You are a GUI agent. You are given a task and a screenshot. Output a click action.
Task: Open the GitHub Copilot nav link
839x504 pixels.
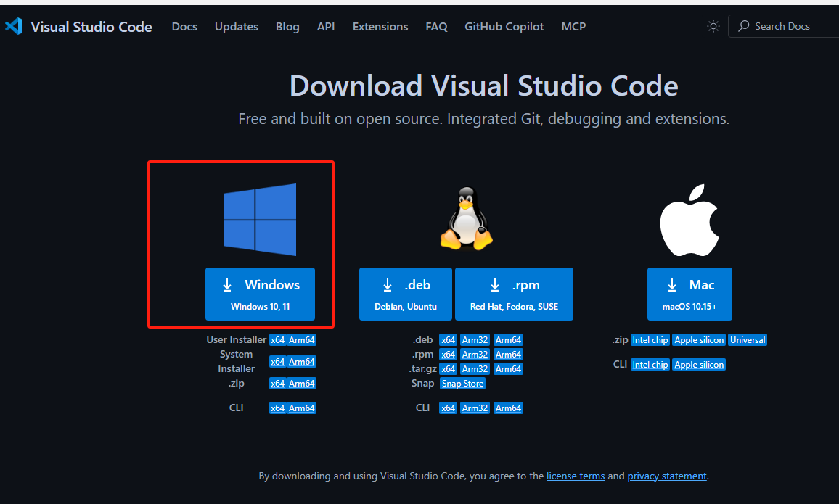coord(504,26)
